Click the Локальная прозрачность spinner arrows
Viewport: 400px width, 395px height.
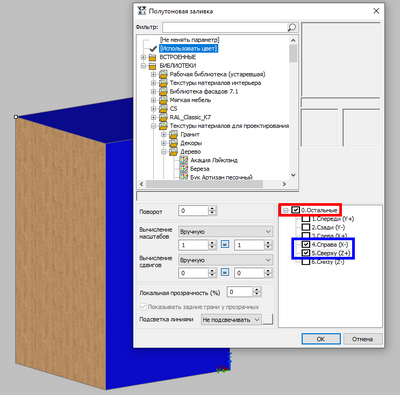[256, 292]
